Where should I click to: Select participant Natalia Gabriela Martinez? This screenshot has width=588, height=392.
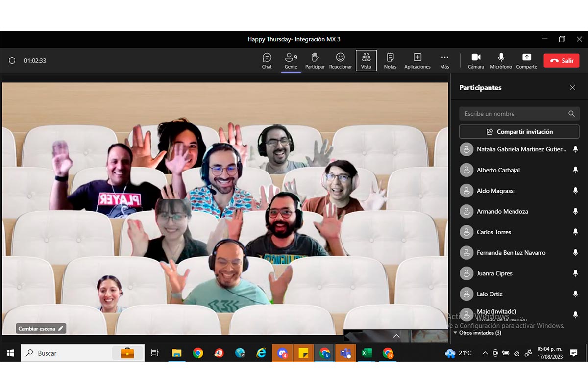tap(519, 149)
